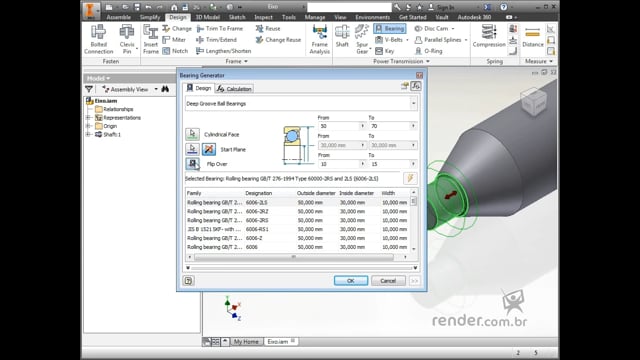640x360 pixels.
Task: Select the Compression spring tool
Action: coord(489,36)
